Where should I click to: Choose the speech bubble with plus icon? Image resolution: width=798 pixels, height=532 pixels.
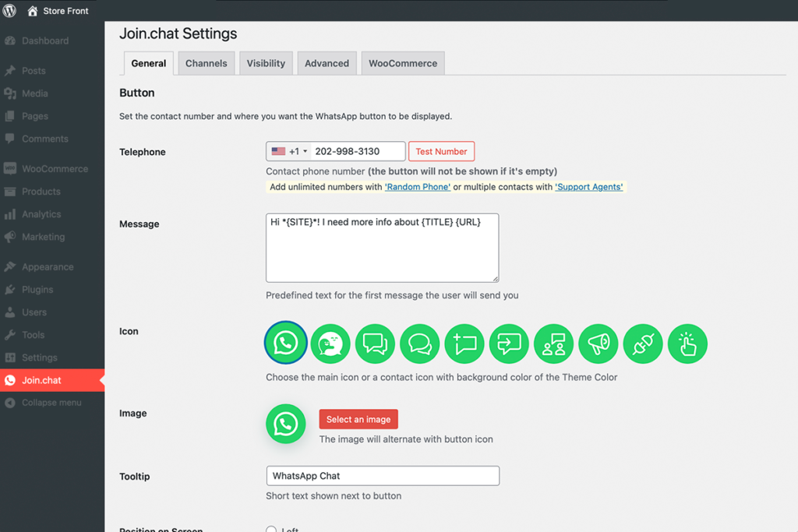[464, 344]
